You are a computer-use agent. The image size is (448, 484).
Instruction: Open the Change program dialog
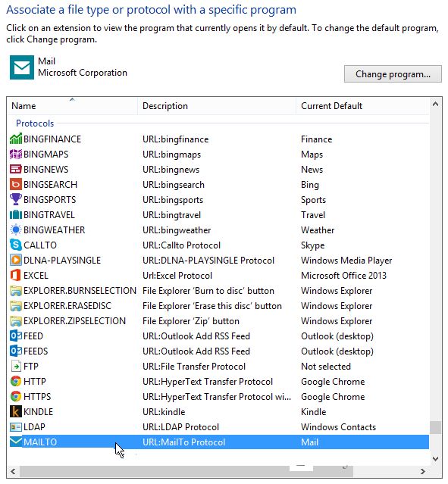tap(393, 74)
